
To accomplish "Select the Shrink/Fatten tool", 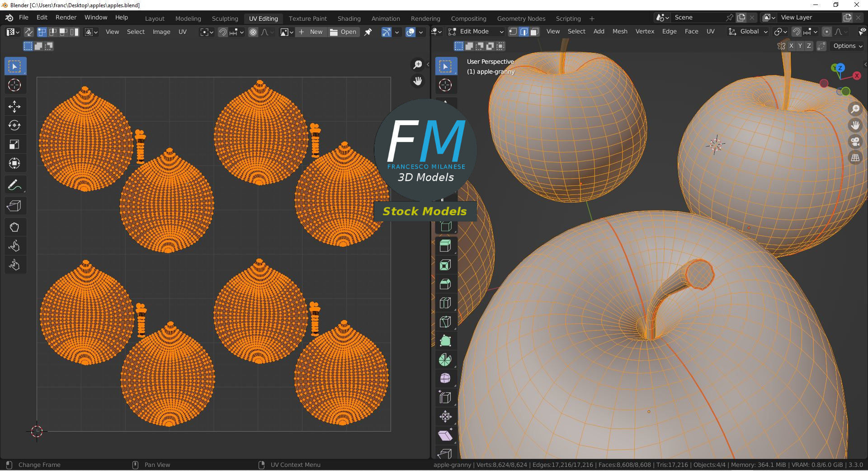I will 446,417.
